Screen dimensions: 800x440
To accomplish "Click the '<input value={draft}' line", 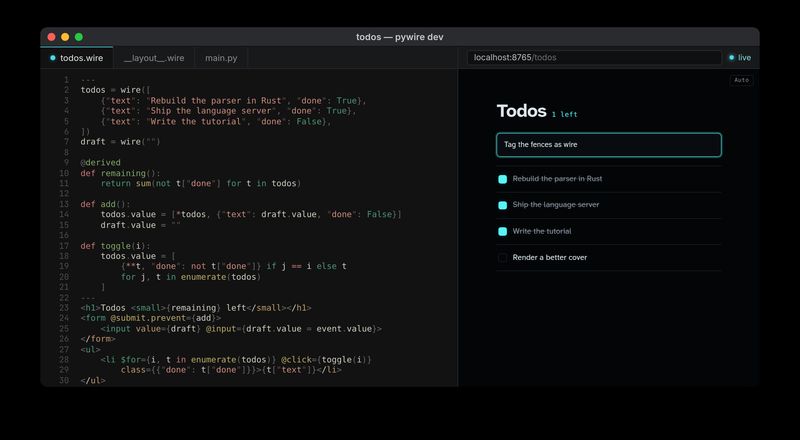I will [x=241, y=329].
